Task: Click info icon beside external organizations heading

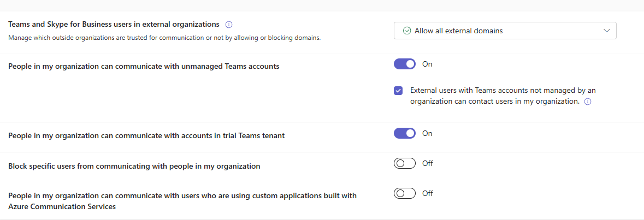Action: tap(229, 25)
